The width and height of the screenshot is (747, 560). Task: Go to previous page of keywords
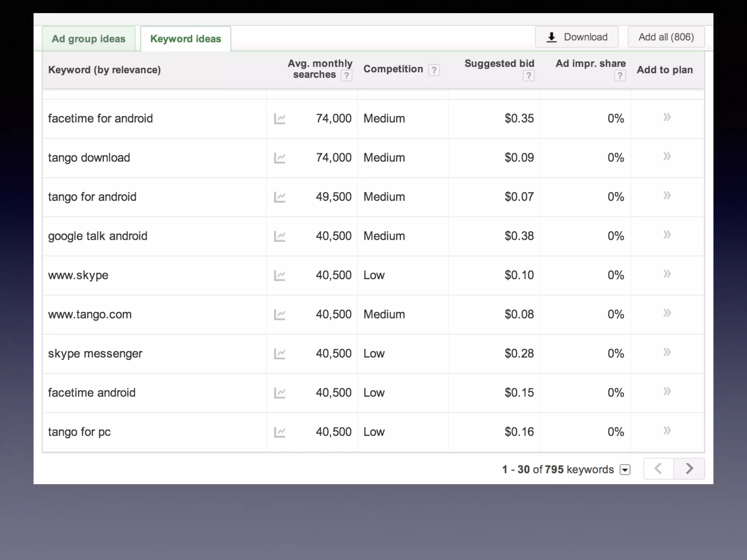pyautogui.click(x=658, y=468)
